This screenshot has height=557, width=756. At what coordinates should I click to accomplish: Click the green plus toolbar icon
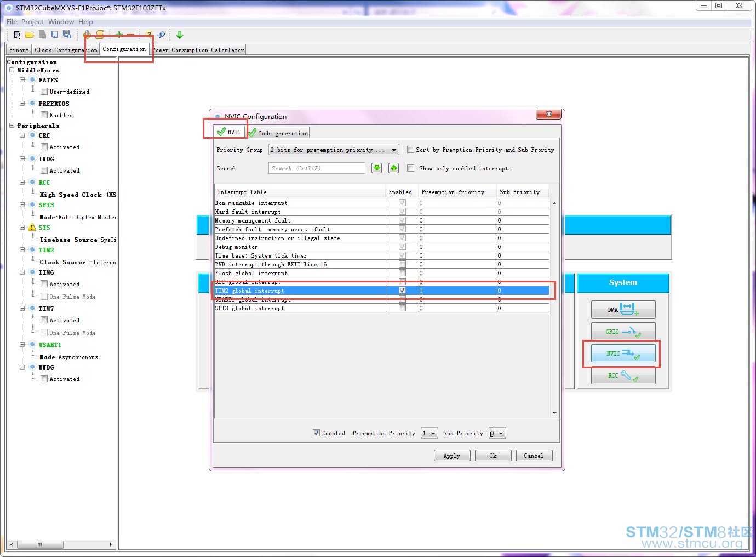tap(119, 35)
